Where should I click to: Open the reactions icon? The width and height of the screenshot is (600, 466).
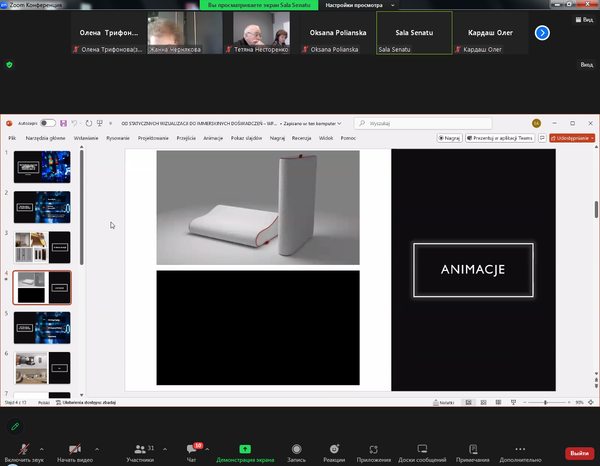[x=334, y=449]
